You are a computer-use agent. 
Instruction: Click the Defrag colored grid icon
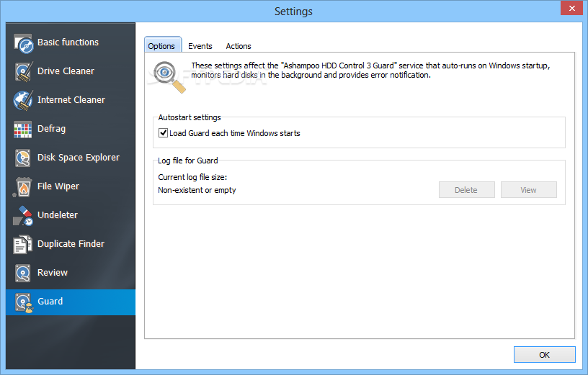[23, 130]
